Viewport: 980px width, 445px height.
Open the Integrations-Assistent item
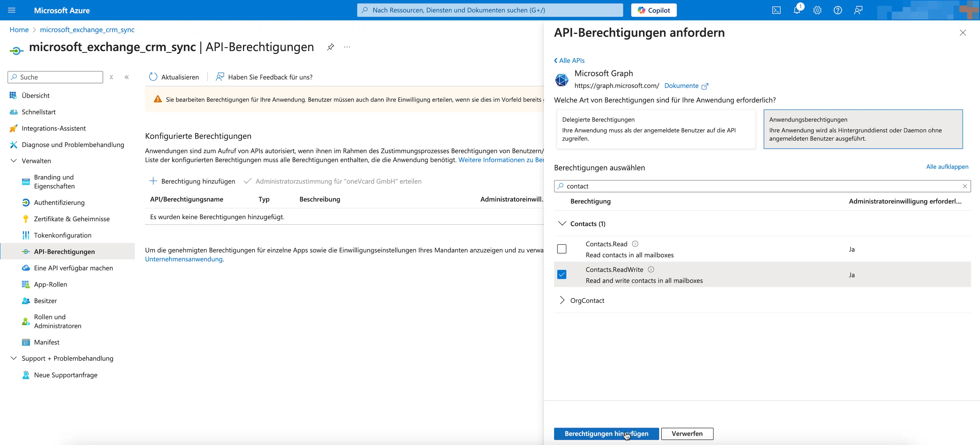point(54,128)
